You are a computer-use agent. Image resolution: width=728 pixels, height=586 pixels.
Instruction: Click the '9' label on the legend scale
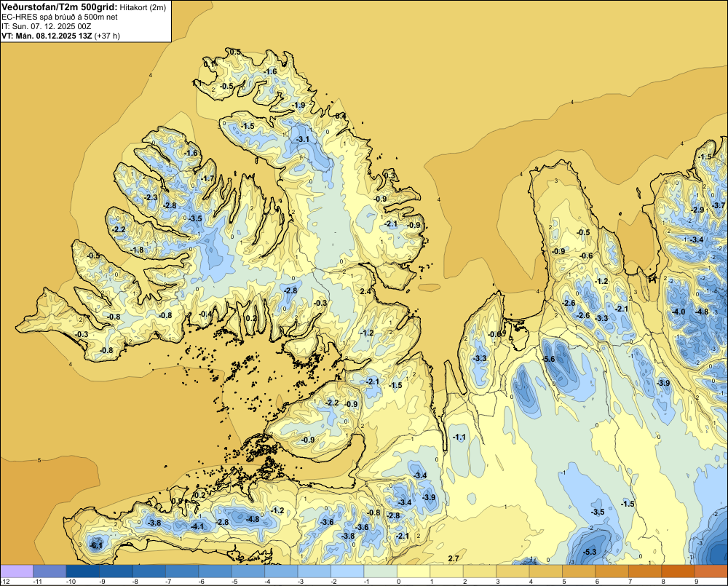[x=697, y=582]
